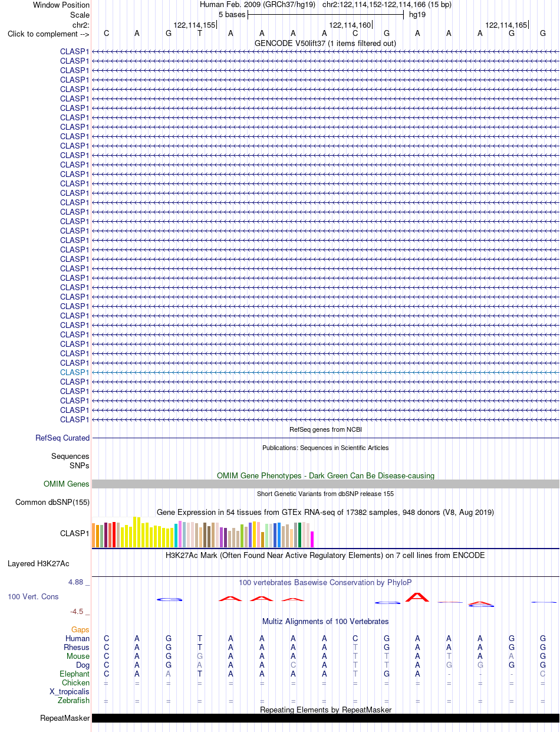The width and height of the screenshot is (560, 732).
Task: Click the magenta bar in GTEx chart
Action: 312,539
